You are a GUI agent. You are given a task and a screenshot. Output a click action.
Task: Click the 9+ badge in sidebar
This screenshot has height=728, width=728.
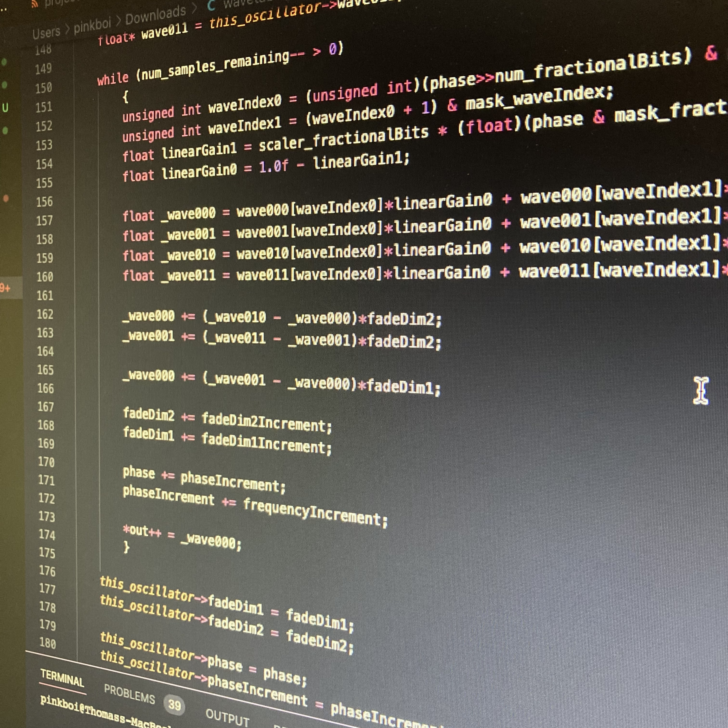5,288
